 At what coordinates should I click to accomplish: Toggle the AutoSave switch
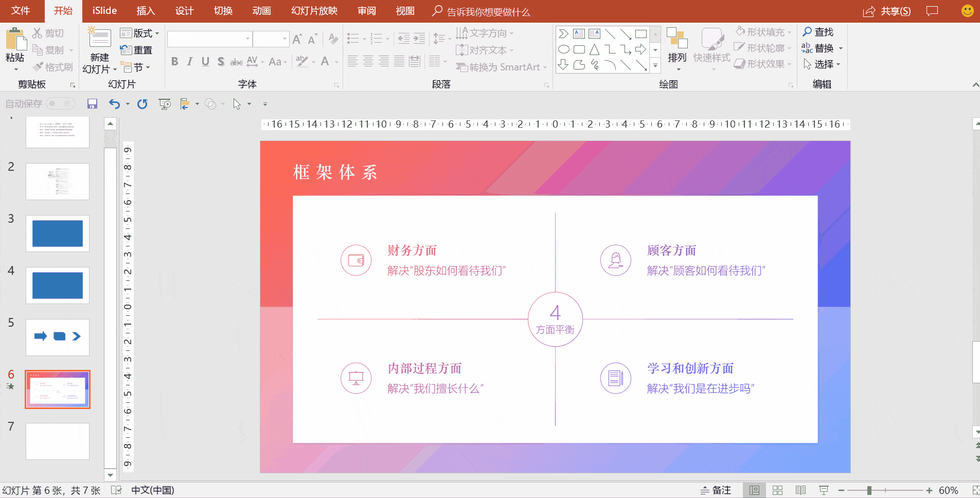pos(60,104)
